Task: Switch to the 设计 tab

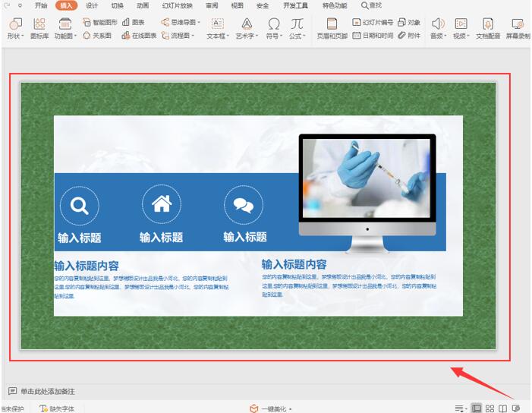Action: point(92,5)
